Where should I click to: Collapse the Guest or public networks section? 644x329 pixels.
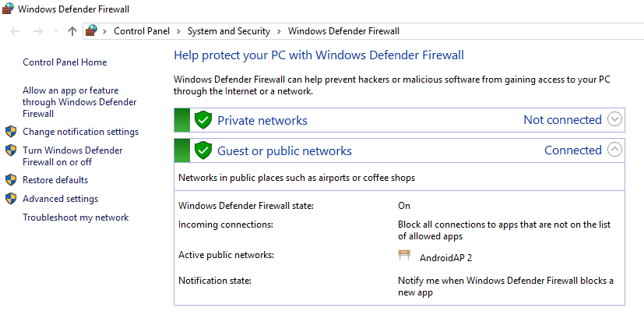coord(614,150)
